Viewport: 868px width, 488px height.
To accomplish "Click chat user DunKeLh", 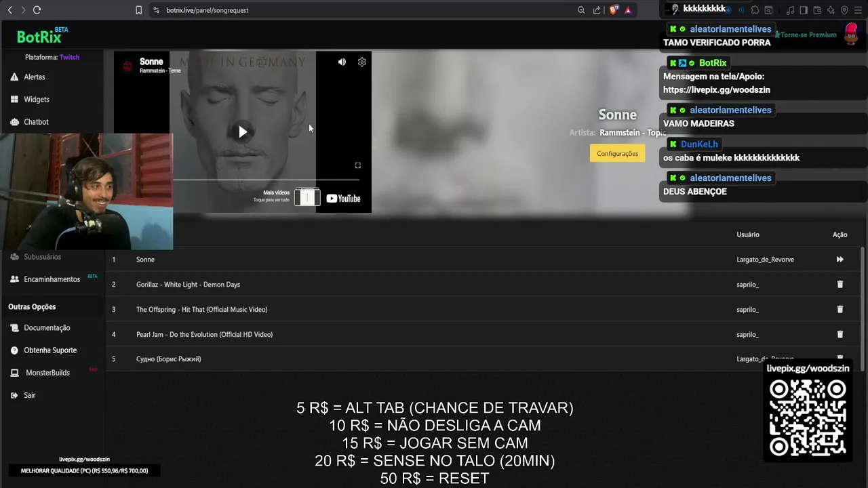I will point(698,144).
